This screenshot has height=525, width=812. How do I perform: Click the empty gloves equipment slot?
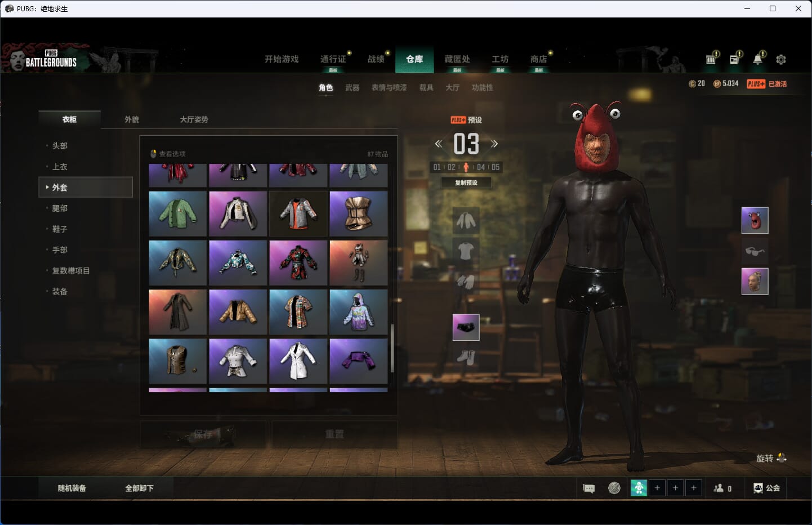coord(466,281)
